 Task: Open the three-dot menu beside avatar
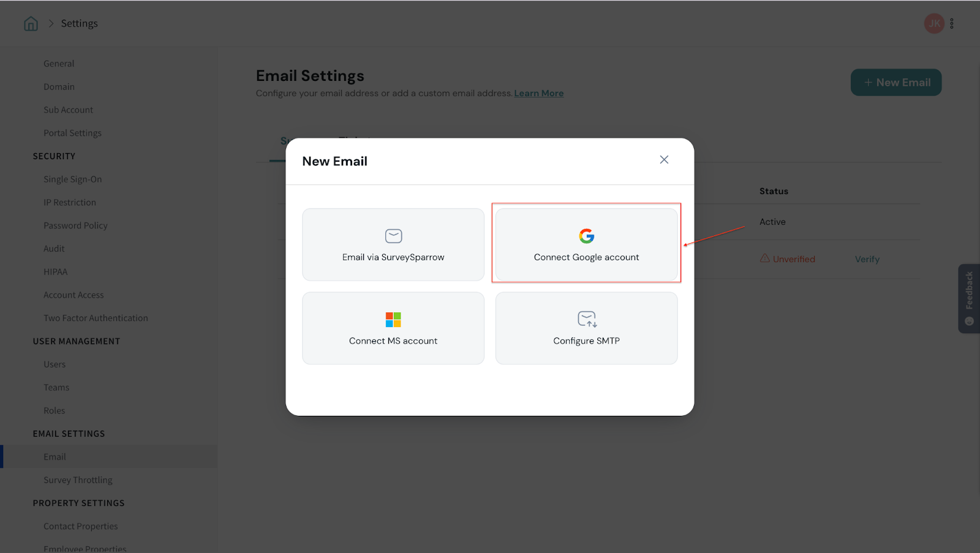tap(952, 24)
